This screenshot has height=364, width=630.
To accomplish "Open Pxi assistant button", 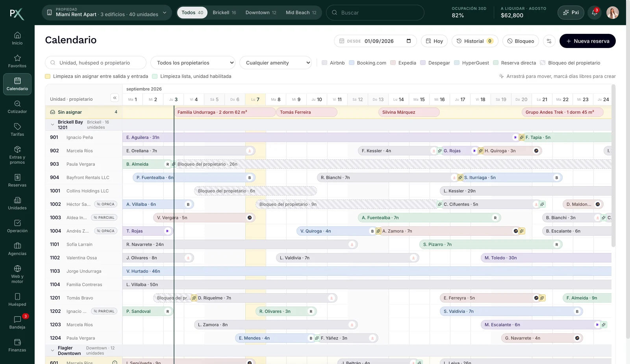I will tap(571, 13).
